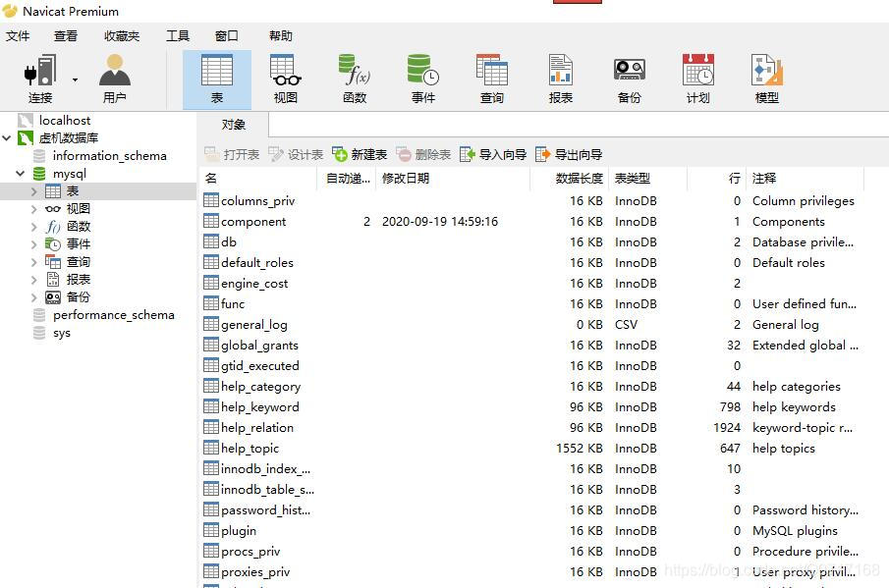Expand the 备份 tree node
Screen dimensions: 889x588
[x=34, y=296]
